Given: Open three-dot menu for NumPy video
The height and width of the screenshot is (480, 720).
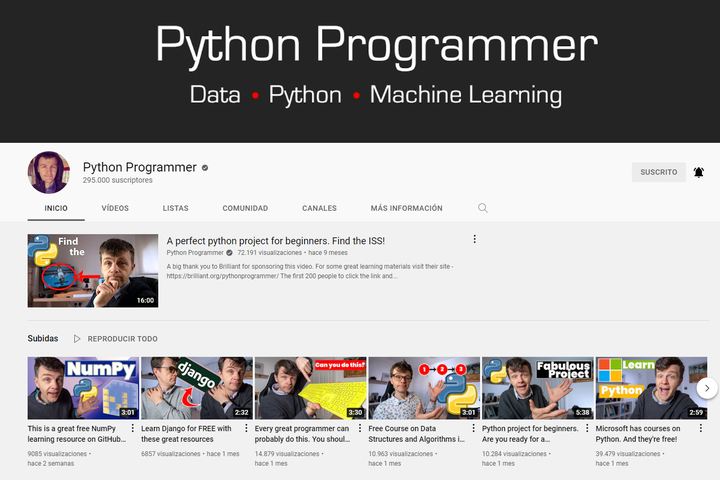Looking at the screenshot, I should 133,428.
